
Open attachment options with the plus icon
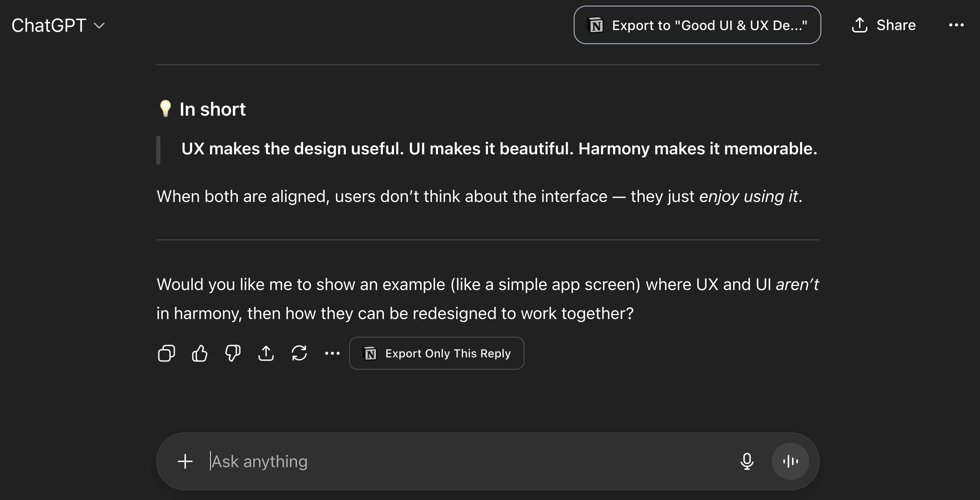click(185, 461)
